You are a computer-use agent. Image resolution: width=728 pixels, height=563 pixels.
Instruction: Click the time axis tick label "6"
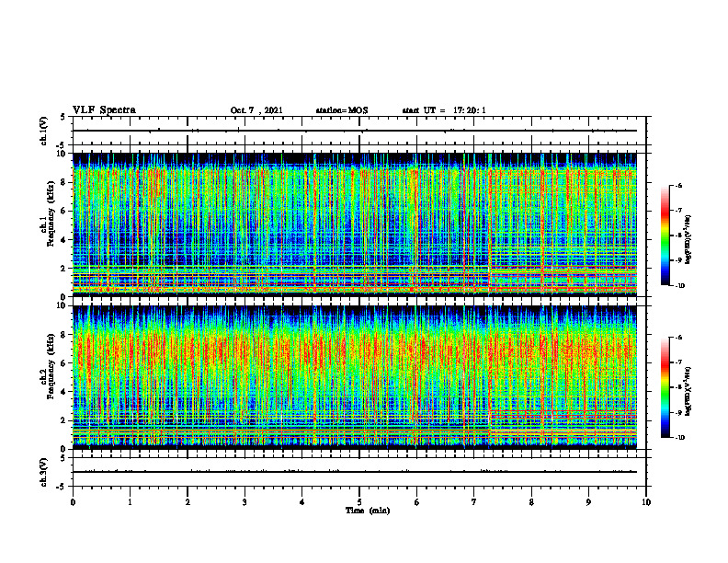point(417,502)
